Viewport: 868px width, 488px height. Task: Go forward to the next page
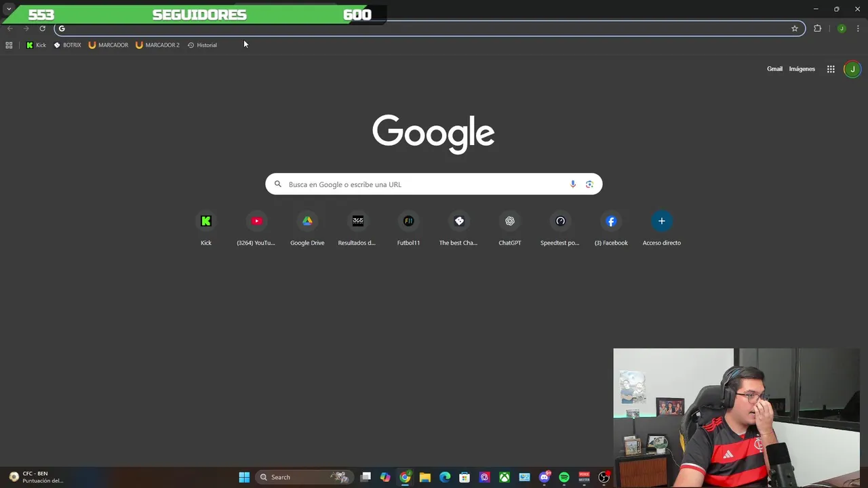click(26, 28)
